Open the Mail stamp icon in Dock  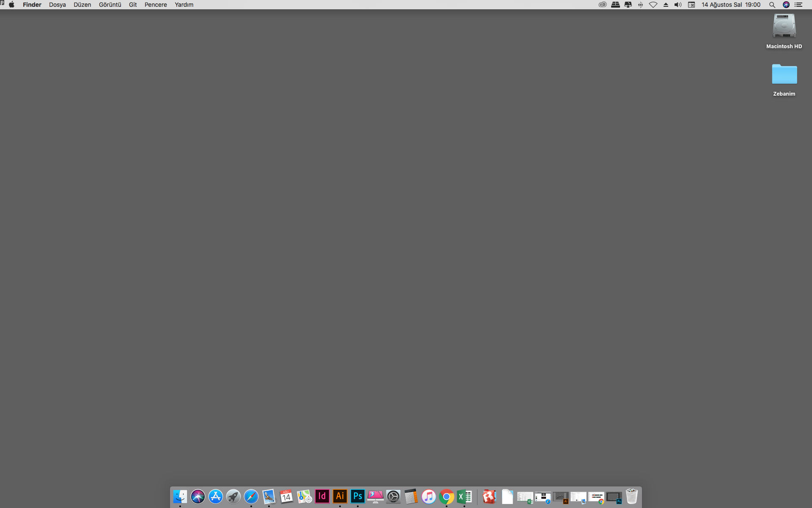[269, 497]
